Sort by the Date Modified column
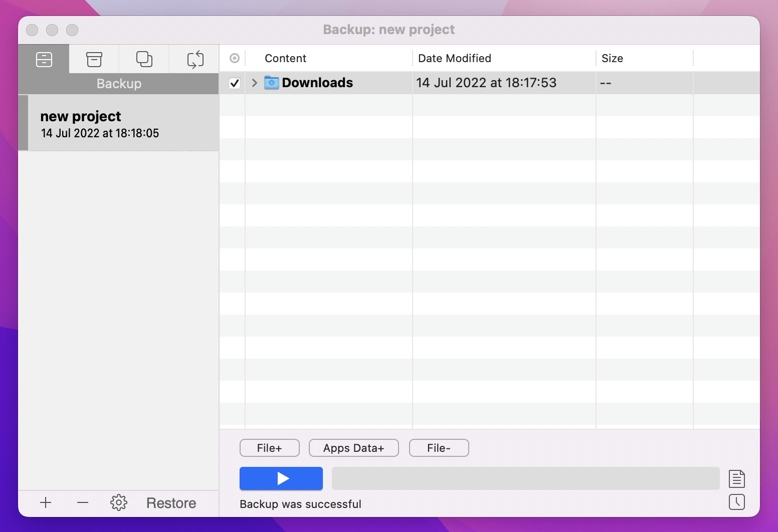Screen dimensions: 778x532 [x=454, y=58]
